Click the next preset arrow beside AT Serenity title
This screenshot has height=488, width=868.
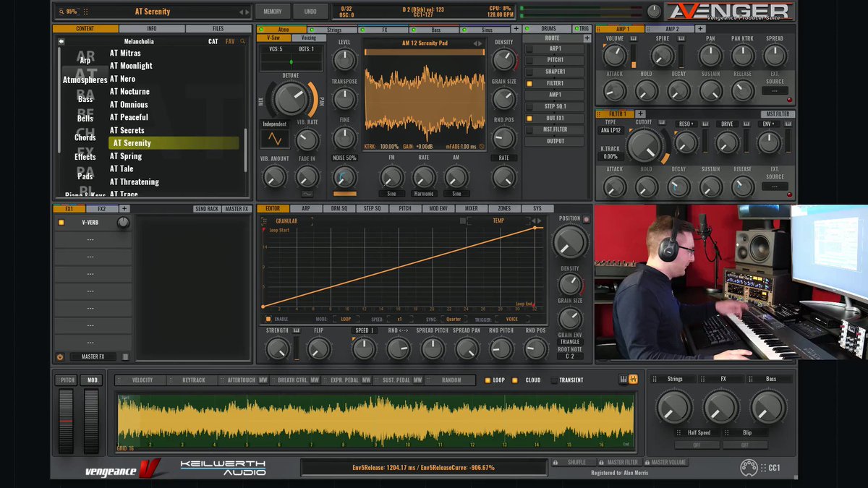pyautogui.click(x=246, y=12)
